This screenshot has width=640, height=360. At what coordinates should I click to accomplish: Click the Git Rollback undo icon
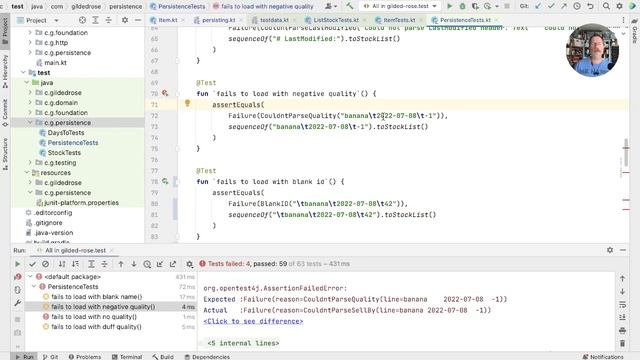coord(590,6)
